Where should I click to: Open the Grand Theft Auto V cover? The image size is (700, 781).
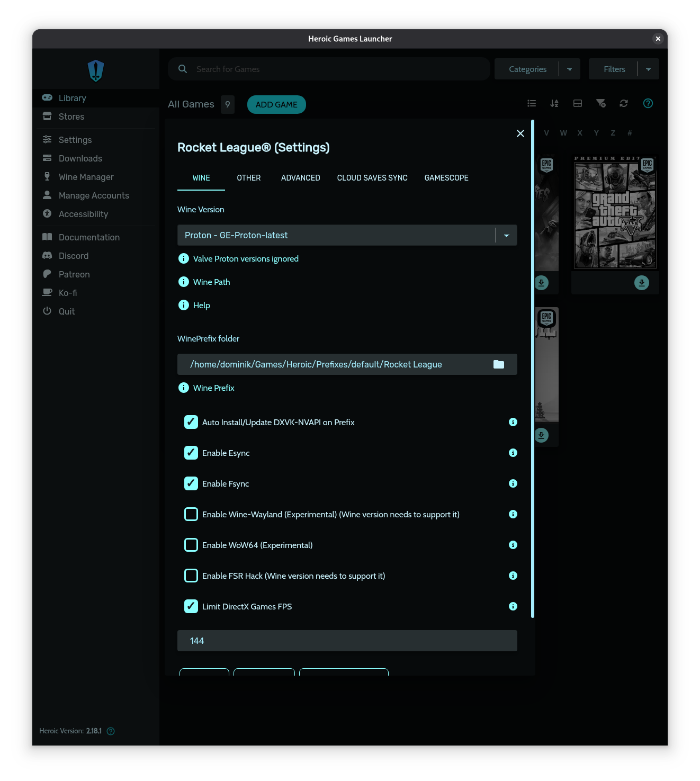click(x=615, y=212)
